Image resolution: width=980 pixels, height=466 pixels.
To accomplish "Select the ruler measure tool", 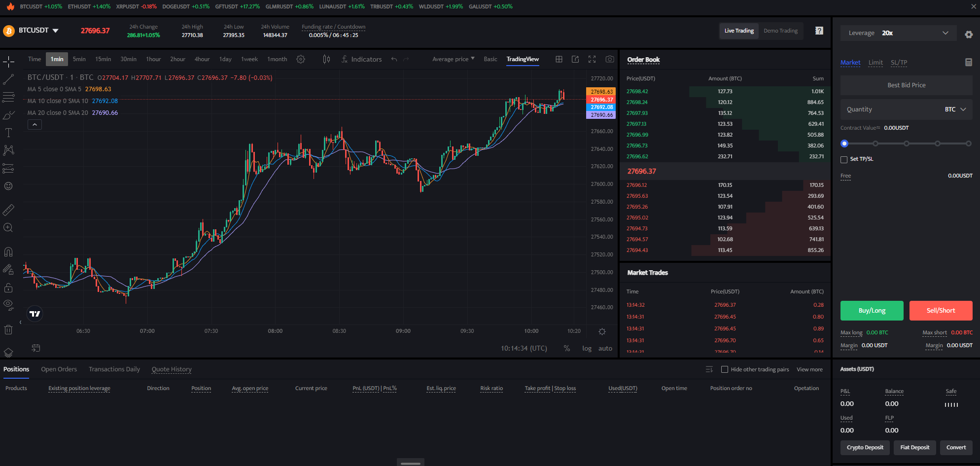I will tap(8, 210).
